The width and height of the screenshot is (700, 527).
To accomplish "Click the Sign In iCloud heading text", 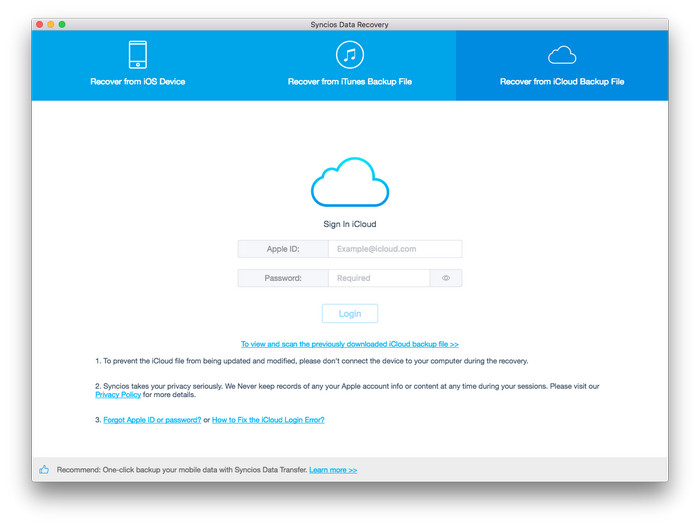I will click(x=350, y=224).
